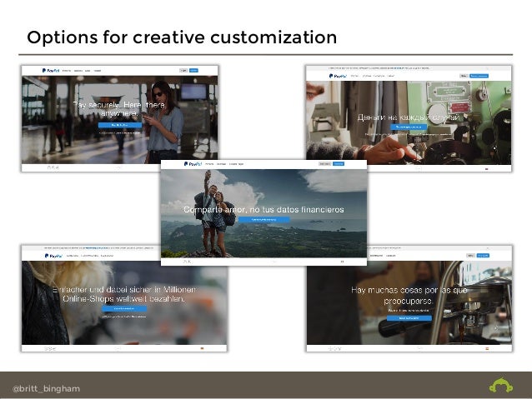
Task: Click the blue sign-up button on Russian page header
Action: point(479,76)
